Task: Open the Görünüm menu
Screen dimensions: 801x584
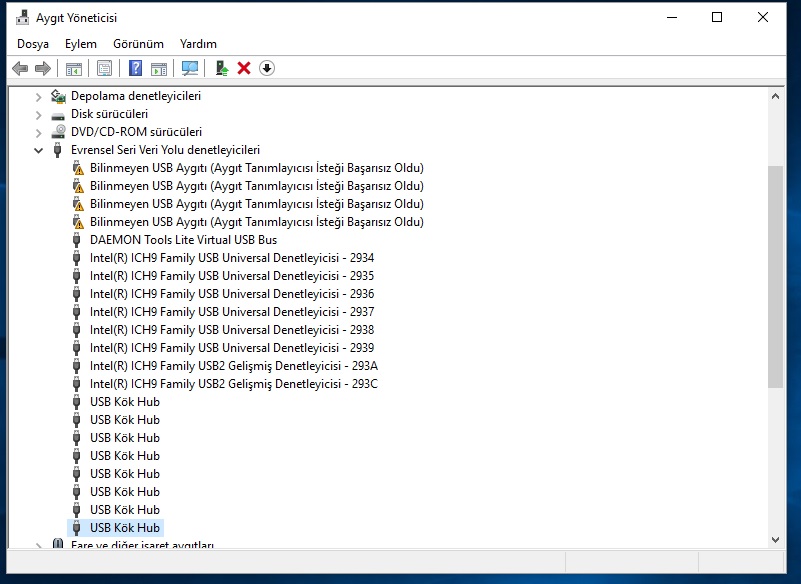Action: coord(138,44)
